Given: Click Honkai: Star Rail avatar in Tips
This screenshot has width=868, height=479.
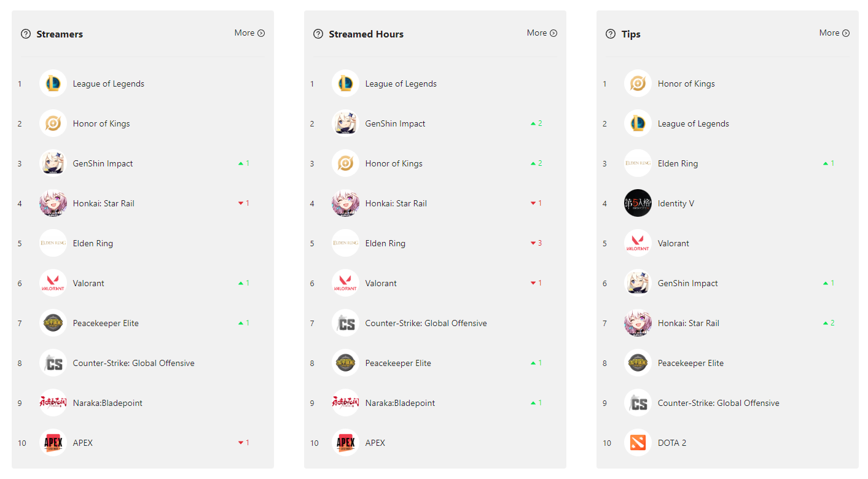Looking at the screenshot, I should click(638, 323).
